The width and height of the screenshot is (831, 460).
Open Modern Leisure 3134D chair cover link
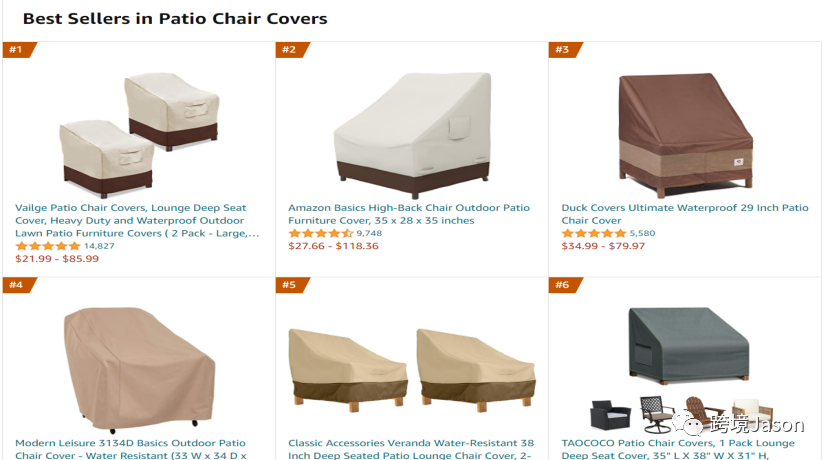[x=130, y=449]
